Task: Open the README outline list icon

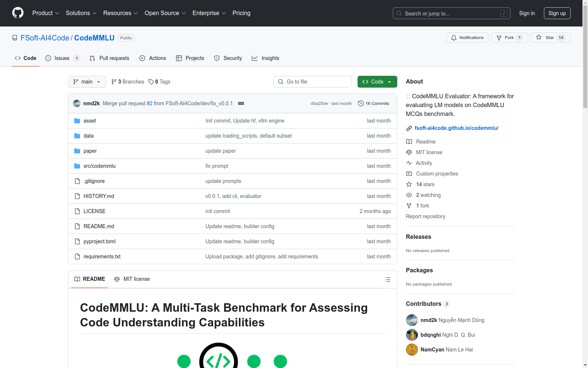Action: [387, 279]
